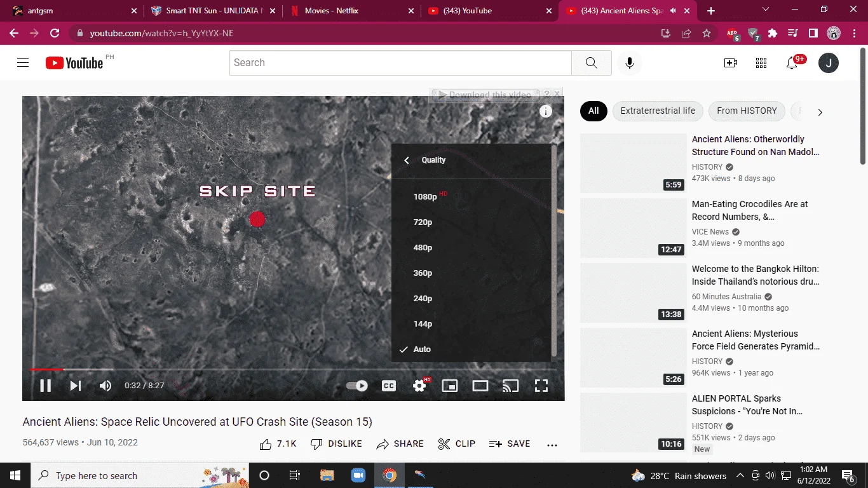
Task: Show hidden system tray icons
Action: click(740, 475)
